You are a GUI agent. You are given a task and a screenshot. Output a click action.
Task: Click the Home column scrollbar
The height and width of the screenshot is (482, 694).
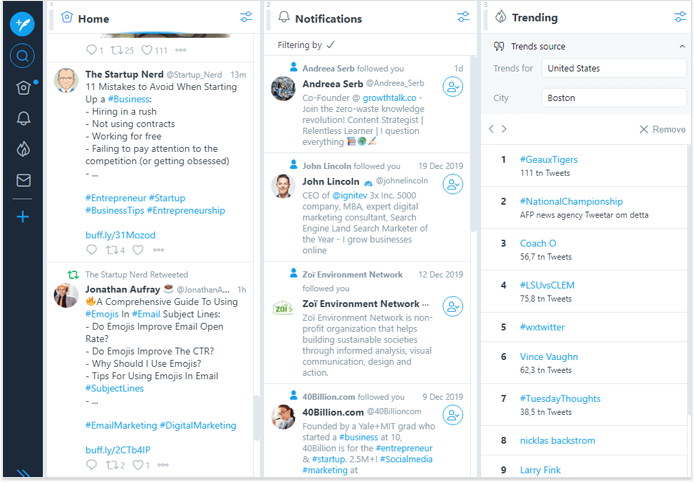coord(257,418)
